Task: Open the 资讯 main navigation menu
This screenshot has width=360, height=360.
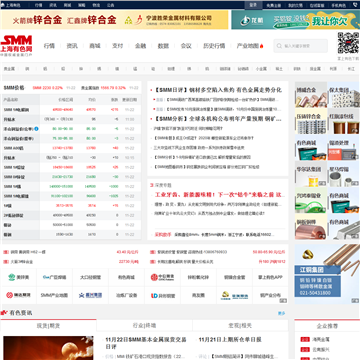Action: tap(72, 46)
